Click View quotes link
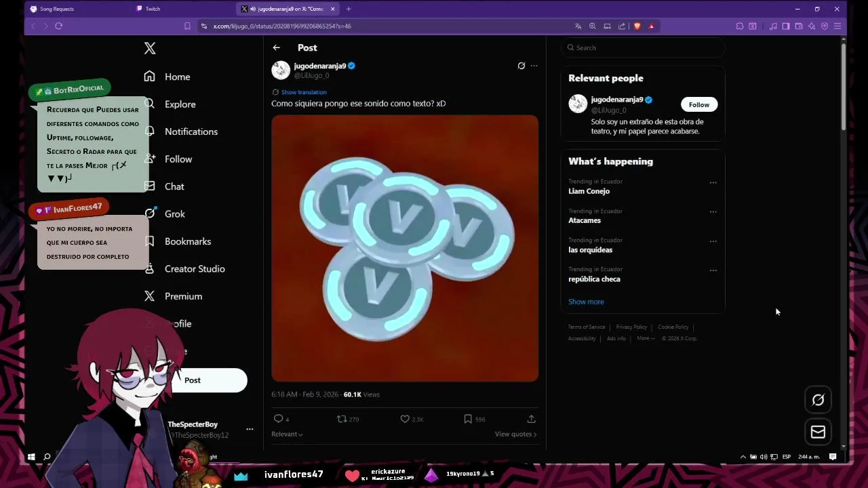The height and width of the screenshot is (488, 868). (x=515, y=434)
